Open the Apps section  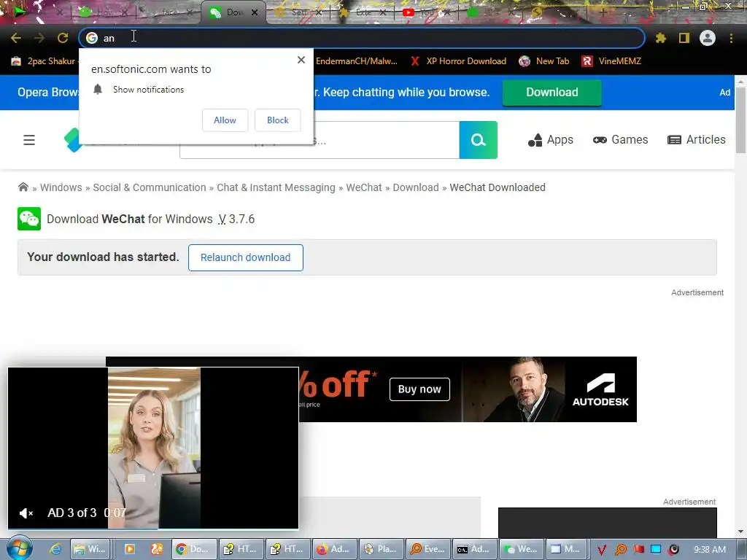[x=550, y=140]
